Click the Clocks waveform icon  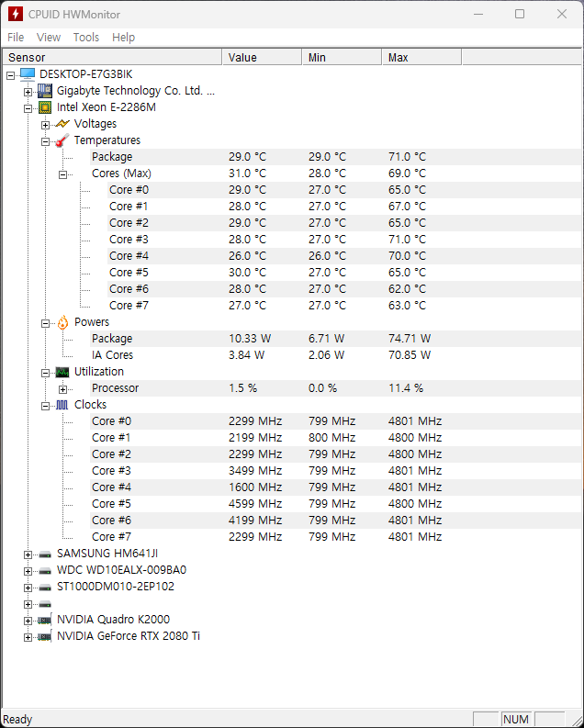click(62, 405)
